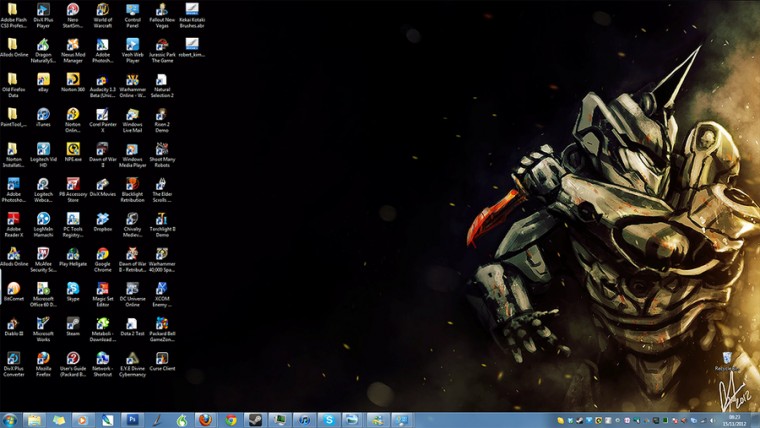Select the NPE.exe desktop icon
The height and width of the screenshot is (428, 760).
click(73, 152)
